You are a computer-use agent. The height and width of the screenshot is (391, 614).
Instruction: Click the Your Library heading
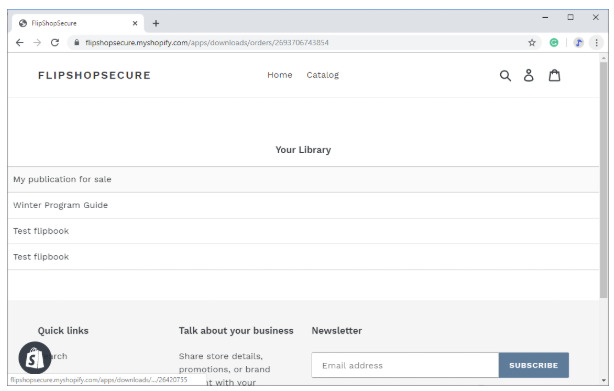[x=303, y=150]
